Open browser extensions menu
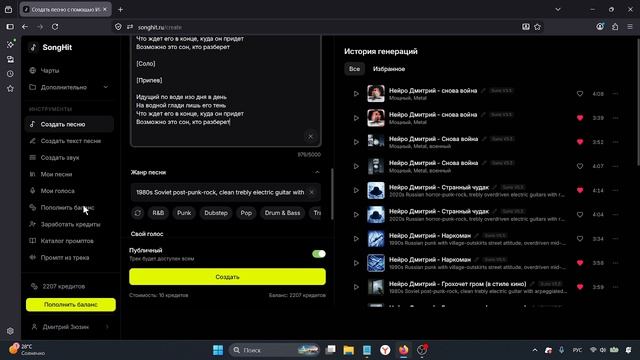 click(615, 27)
